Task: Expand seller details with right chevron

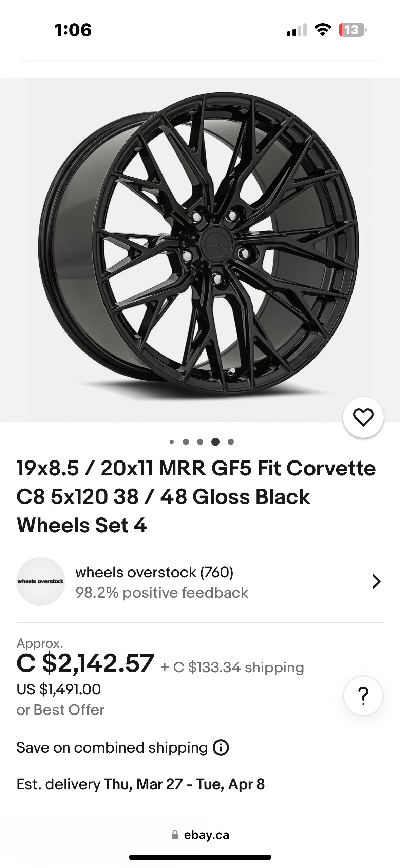Action: 376,581
